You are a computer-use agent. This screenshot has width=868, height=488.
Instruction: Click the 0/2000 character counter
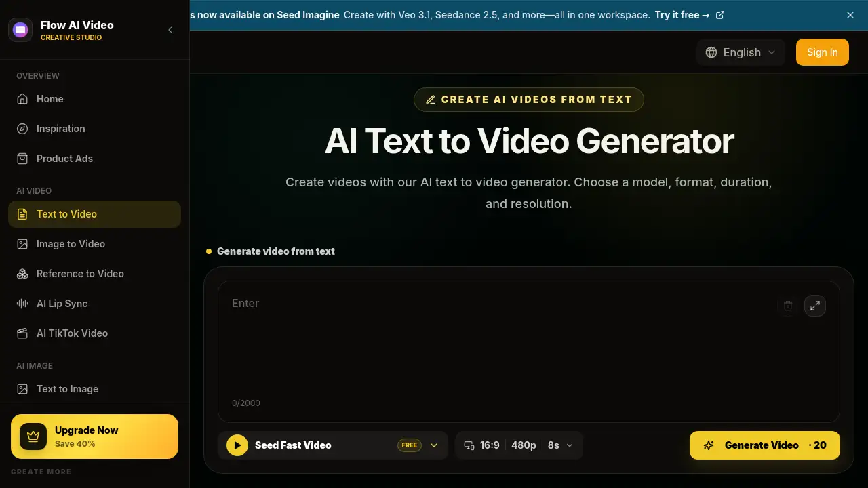click(246, 403)
